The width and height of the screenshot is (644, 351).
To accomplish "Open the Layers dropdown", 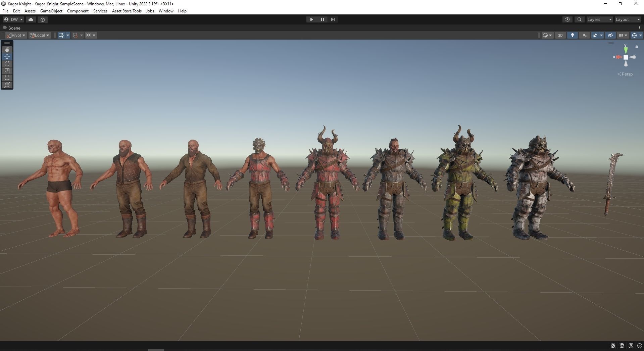I will click(599, 19).
